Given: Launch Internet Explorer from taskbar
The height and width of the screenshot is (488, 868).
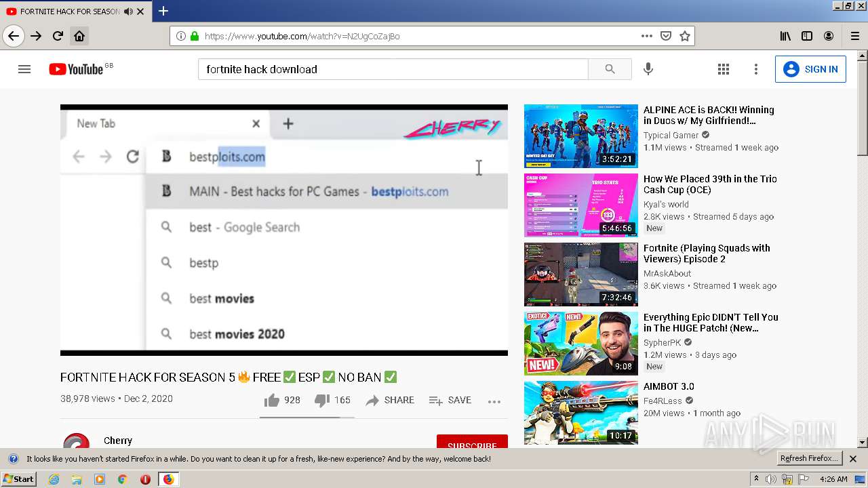Looking at the screenshot, I should click(x=54, y=479).
